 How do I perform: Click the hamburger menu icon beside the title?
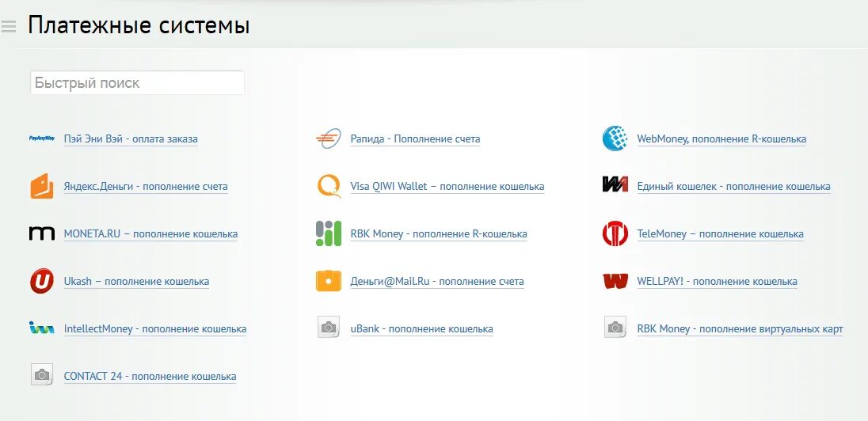click(x=8, y=26)
